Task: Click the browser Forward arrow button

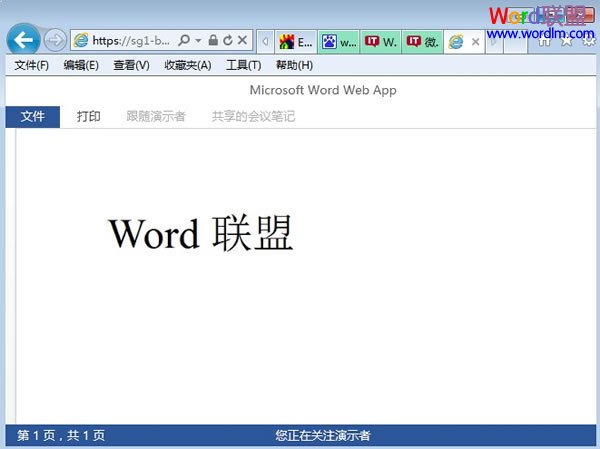Action: 55,41
